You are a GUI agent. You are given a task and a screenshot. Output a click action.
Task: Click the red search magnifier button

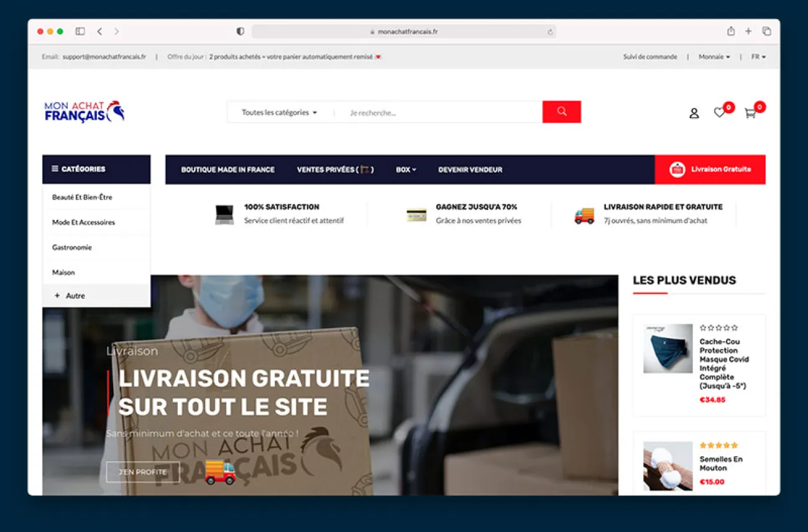(x=561, y=112)
